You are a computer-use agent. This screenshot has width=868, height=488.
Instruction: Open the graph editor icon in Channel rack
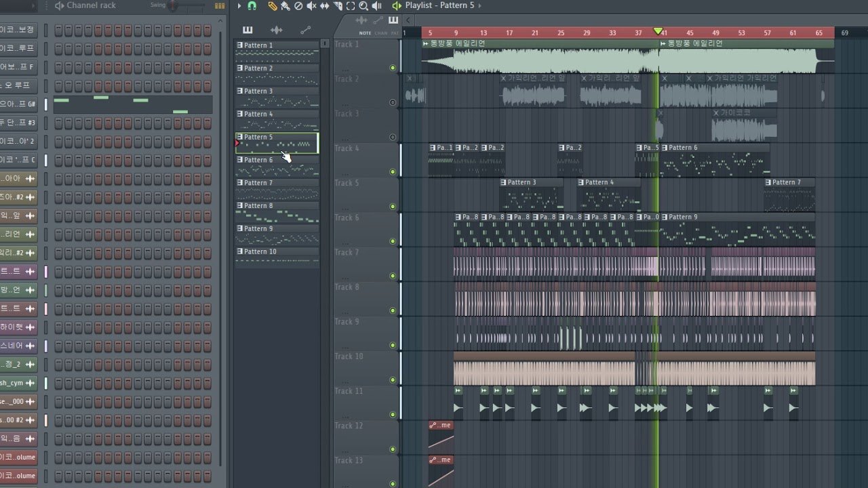point(220,5)
